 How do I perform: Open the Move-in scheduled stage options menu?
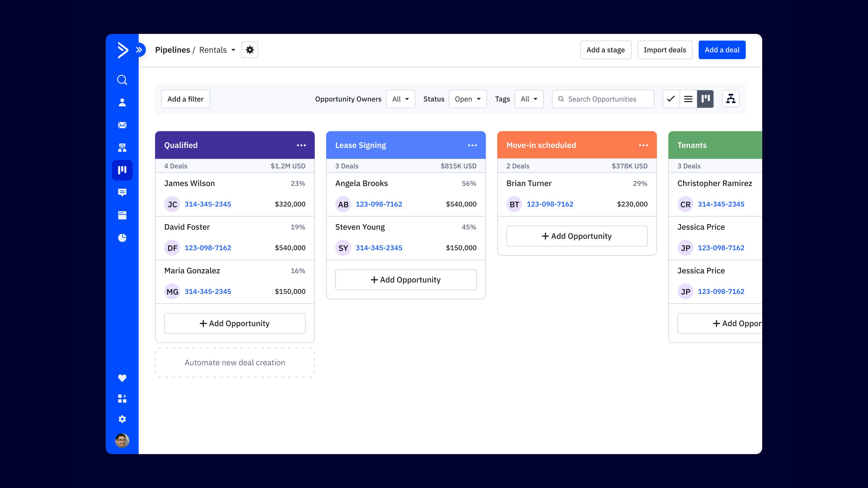click(643, 145)
